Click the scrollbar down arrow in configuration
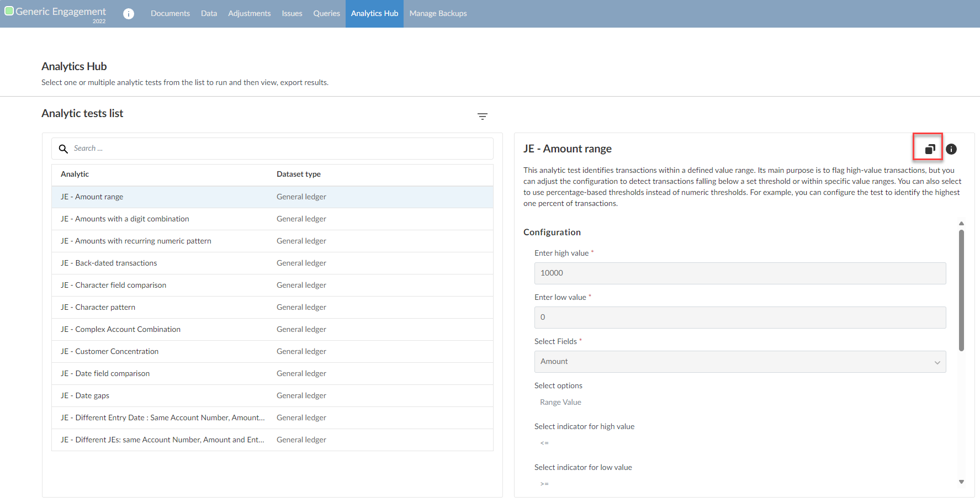The image size is (980, 502). point(961,482)
